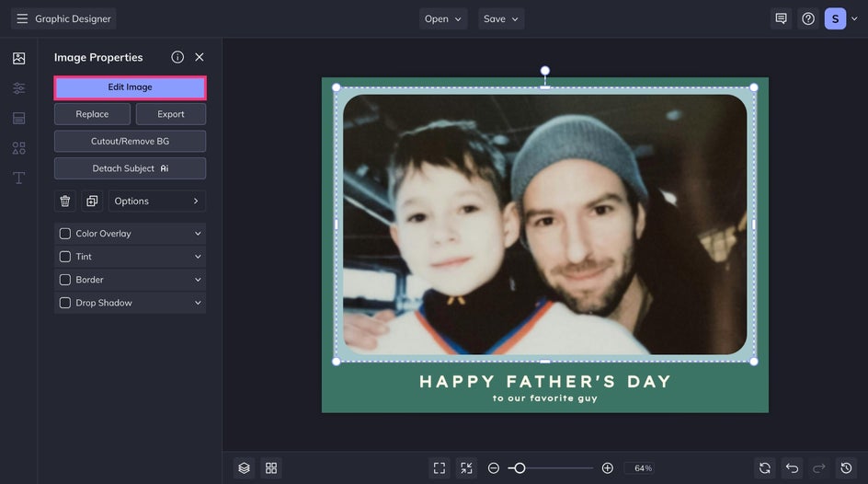Image resolution: width=868 pixels, height=484 pixels.
Task: Expand the Color Overlay section chevron
Action: point(198,234)
